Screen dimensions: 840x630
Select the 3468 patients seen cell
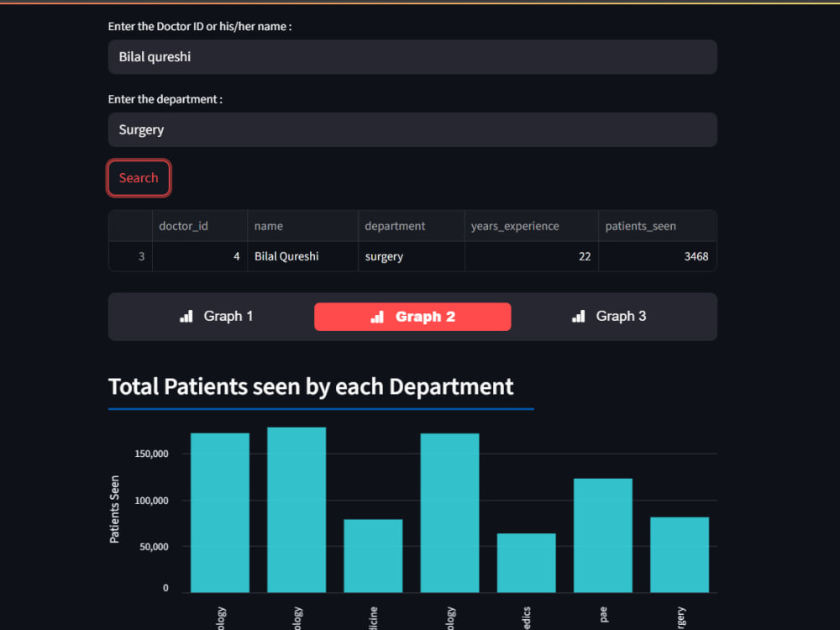tap(658, 256)
